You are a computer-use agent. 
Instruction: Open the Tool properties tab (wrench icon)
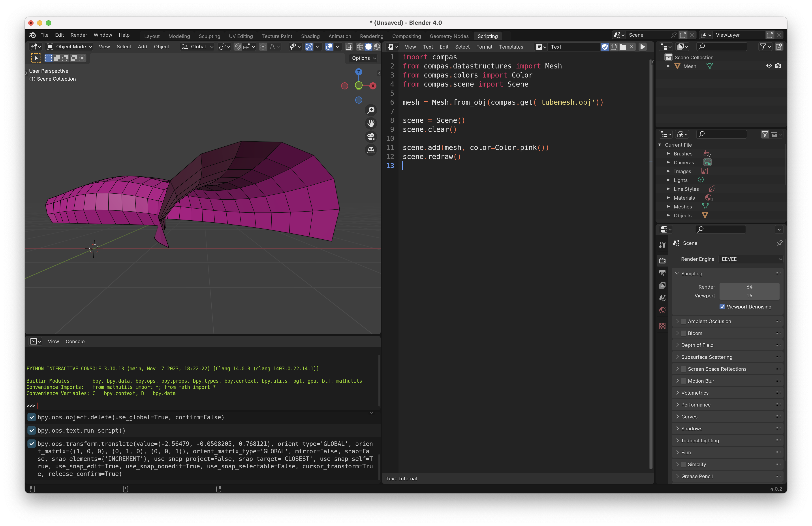662,245
